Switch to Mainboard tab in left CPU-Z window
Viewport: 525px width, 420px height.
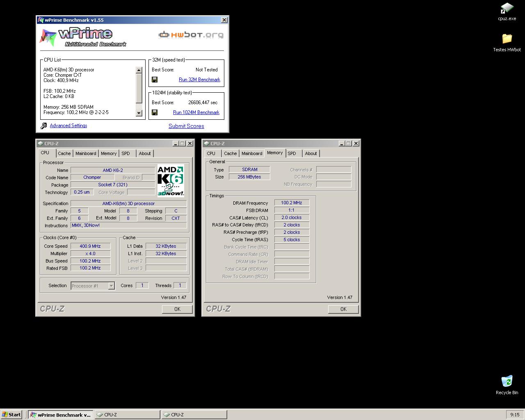click(x=86, y=153)
